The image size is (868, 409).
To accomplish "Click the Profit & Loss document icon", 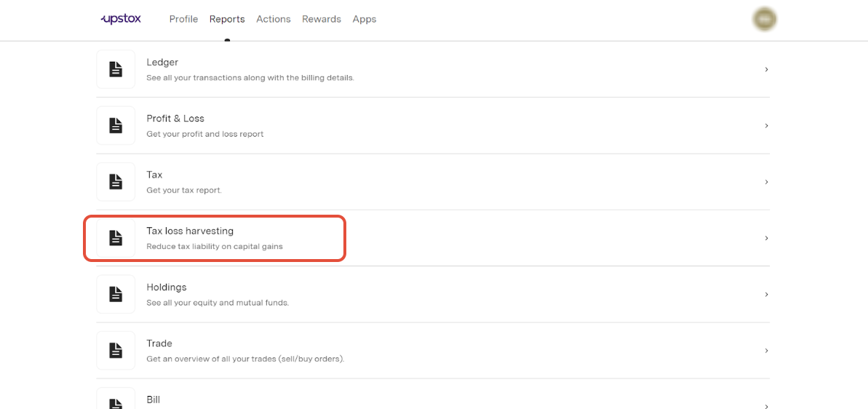I will click(x=116, y=126).
